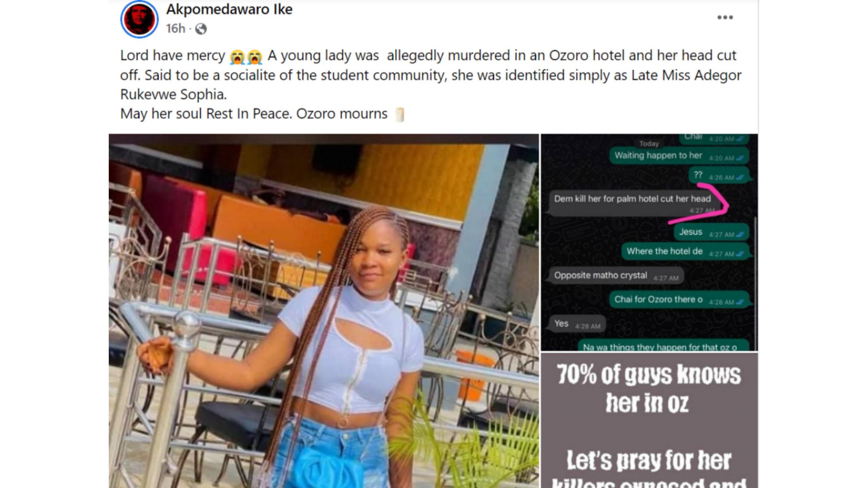Click the globe public audience icon

[201, 29]
